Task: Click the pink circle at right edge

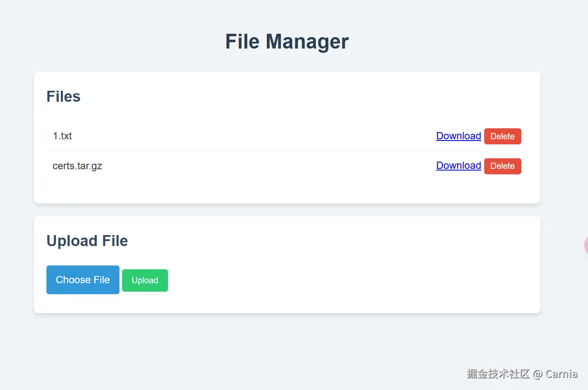Action: coord(586,245)
